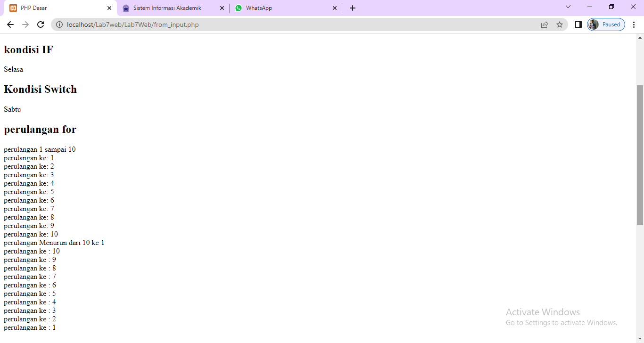The image size is (644, 343).
Task: Bookmark the page using the star icon
Action: 560,24
